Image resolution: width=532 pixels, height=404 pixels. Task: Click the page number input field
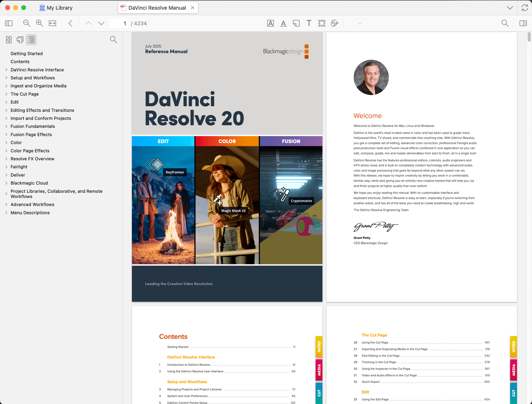point(119,23)
